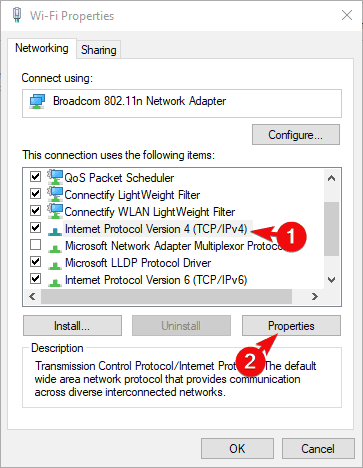The image size is (363, 468).
Task: Open Properties for the selected item
Action: 291,326
